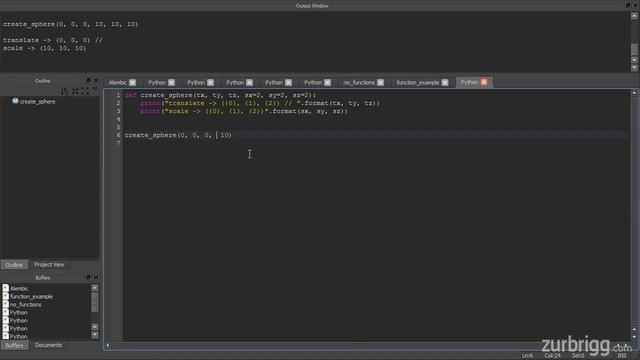The width and height of the screenshot is (640, 360).
Task: Click the Ln:6 status bar entry
Action: pos(527,356)
